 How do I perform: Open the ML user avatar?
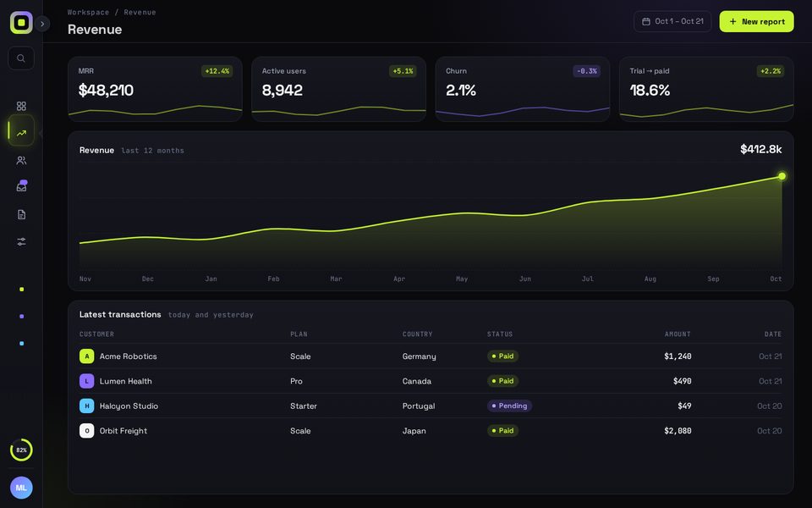[x=21, y=488]
